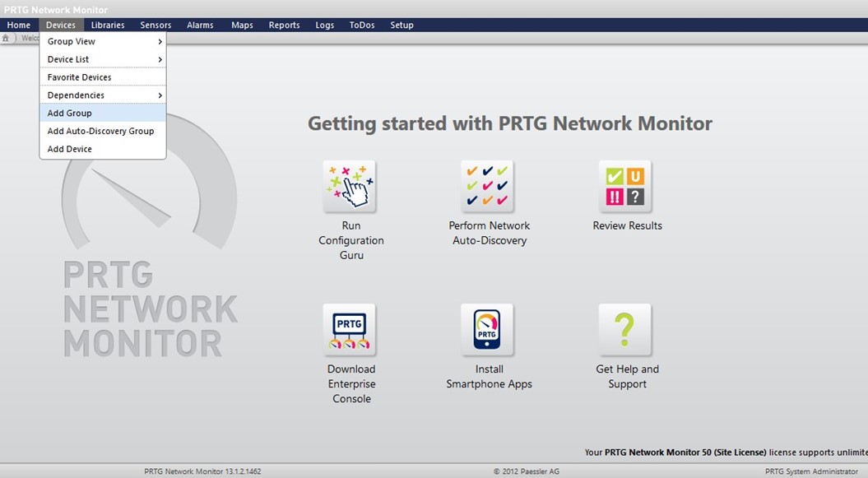Open the Libraries menu
This screenshot has height=478, width=868.
(108, 25)
